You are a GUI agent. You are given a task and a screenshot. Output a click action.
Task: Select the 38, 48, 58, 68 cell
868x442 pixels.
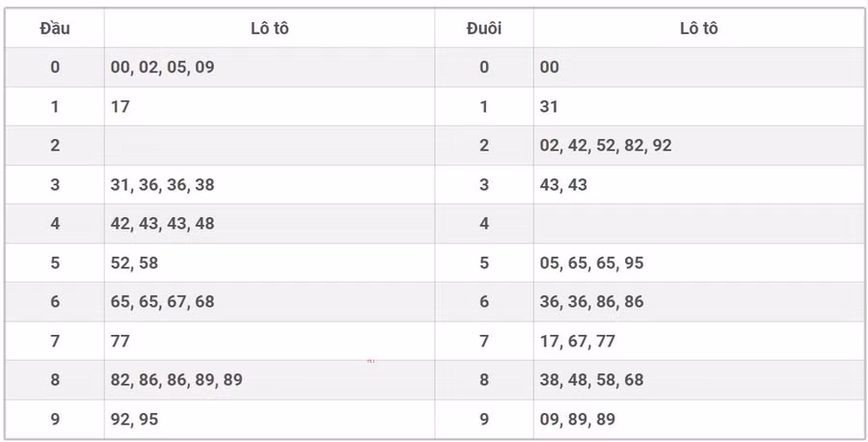pos(591,380)
